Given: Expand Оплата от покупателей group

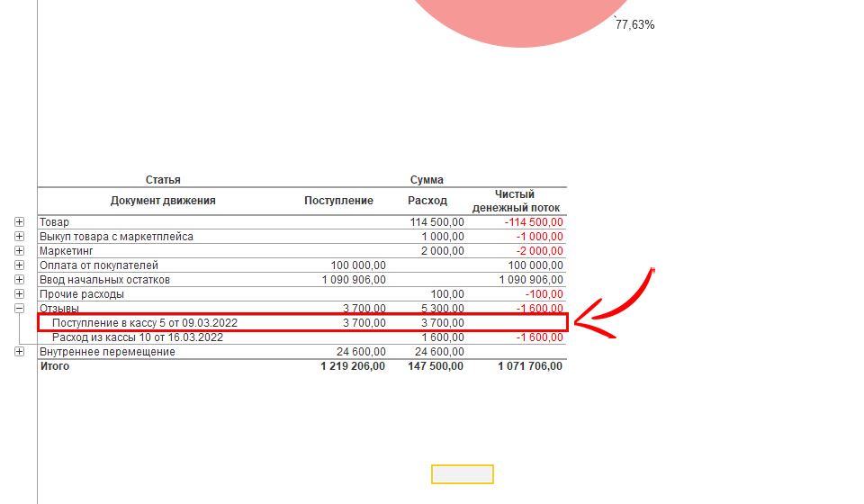Looking at the screenshot, I should (20, 265).
